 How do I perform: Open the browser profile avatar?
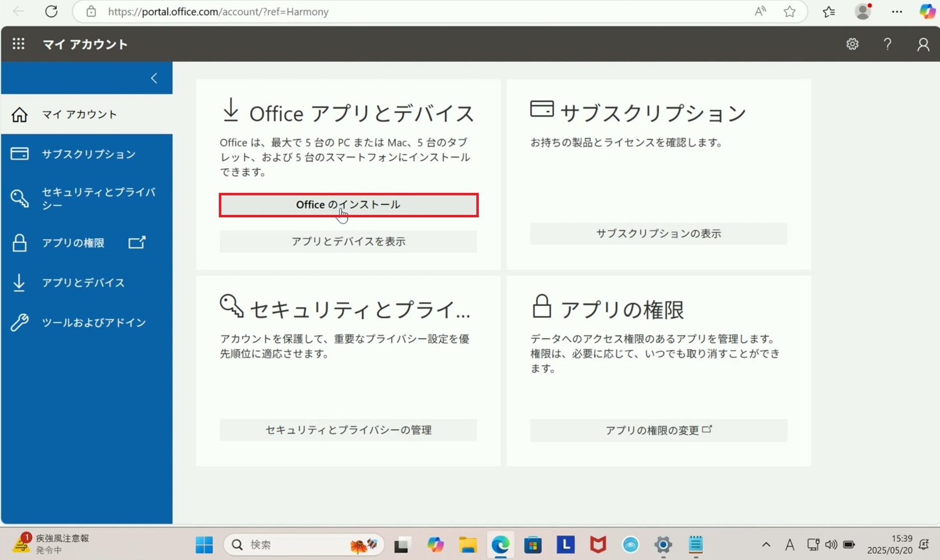tap(863, 11)
